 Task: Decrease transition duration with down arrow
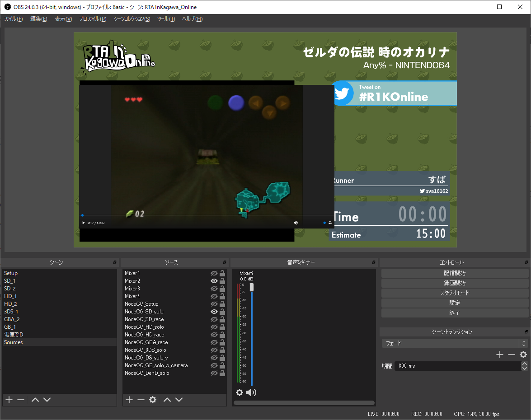(525, 368)
